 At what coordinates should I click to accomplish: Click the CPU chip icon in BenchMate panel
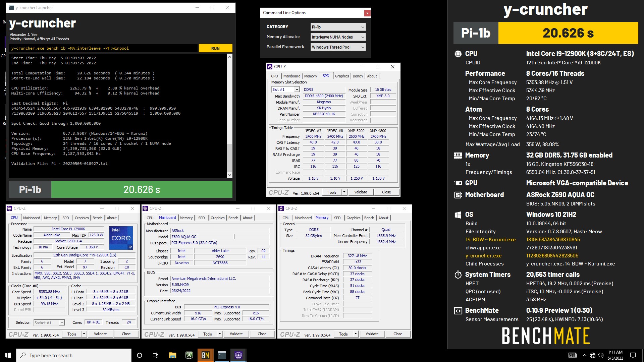coord(458,54)
